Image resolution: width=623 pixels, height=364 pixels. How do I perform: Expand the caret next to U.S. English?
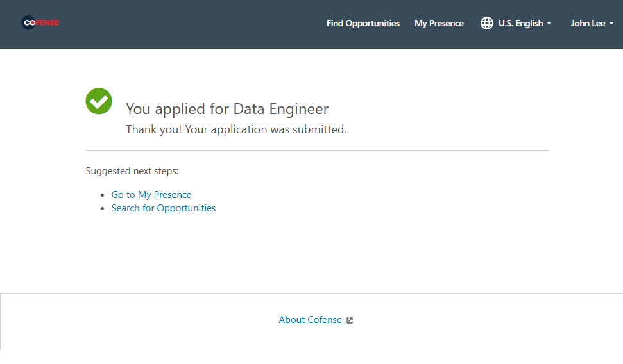[x=549, y=24]
